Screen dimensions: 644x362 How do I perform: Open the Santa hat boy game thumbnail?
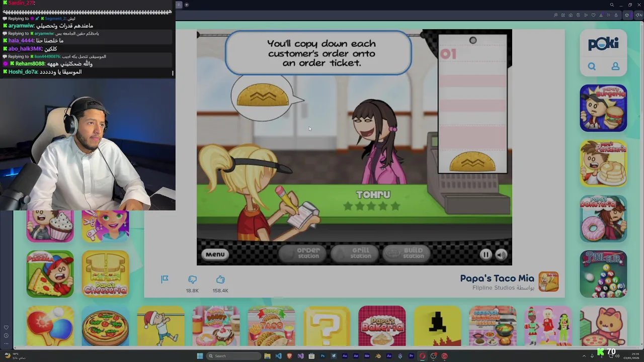[160, 326]
